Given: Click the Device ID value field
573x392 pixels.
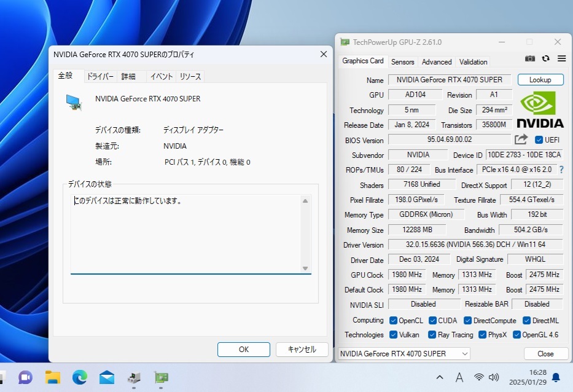Looking at the screenshot, I should tap(524, 155).
